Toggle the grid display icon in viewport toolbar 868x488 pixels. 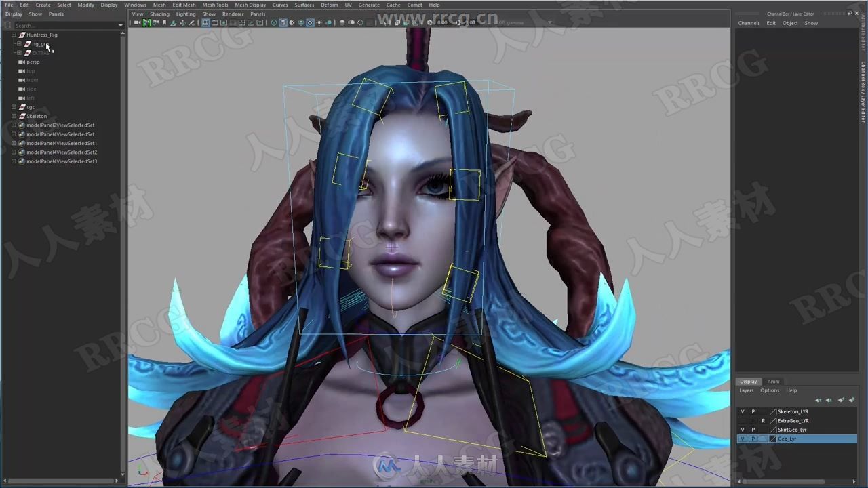click(205, 22)
